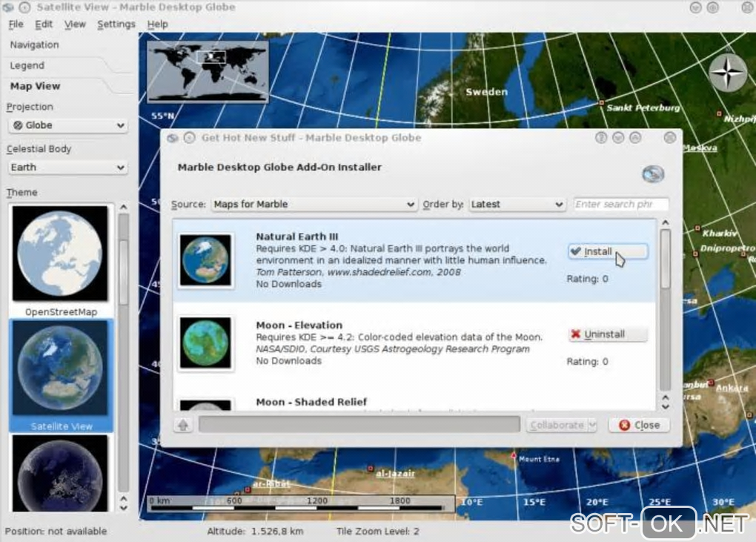The width and height of the screenshot is (756, 542).
Task: Open the File menu
Action: click(16, 24)
